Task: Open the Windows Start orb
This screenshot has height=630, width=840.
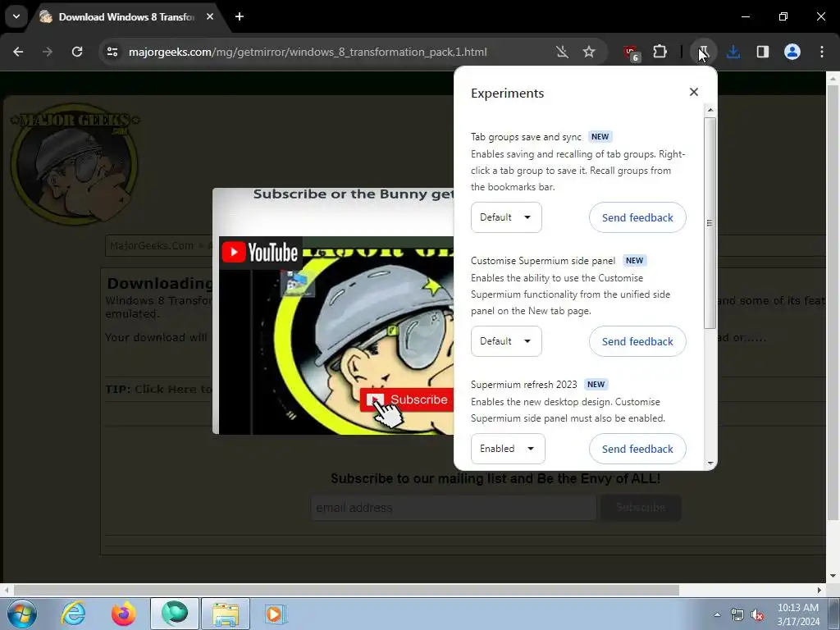Action: click(x=22, y=614)
